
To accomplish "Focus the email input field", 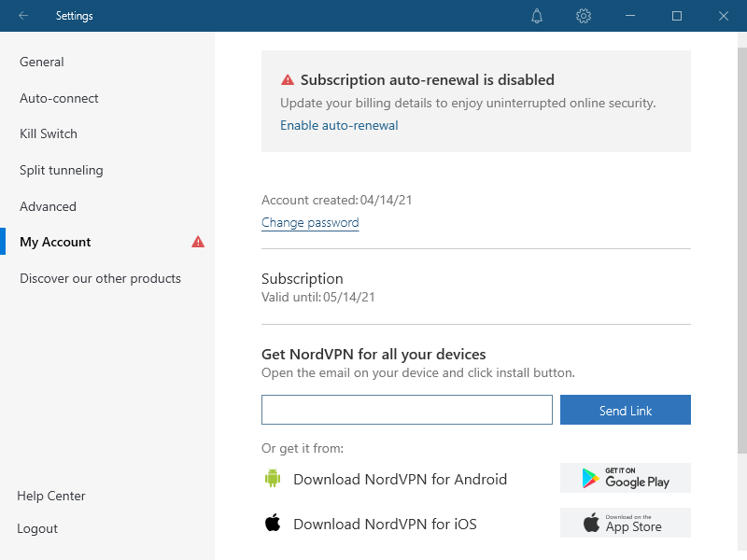I will (407, 410).
